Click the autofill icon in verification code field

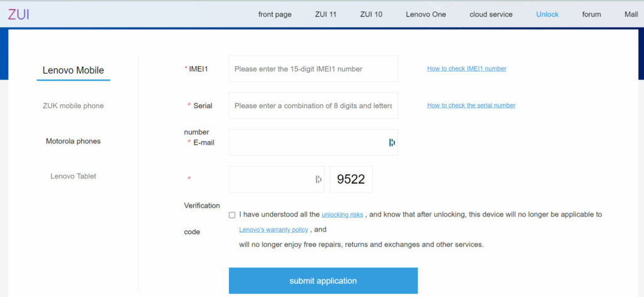point(318,179)
